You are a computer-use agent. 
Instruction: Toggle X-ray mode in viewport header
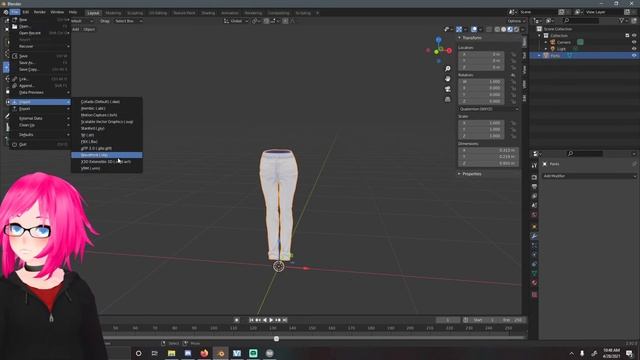click(489, 29)
